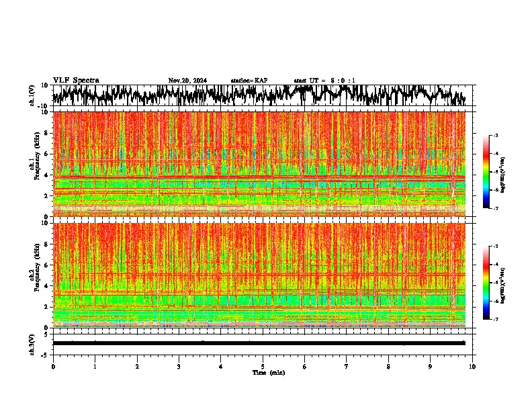Select the "start UT = 8 : 0 : 1" text

click(x=324, y=81)
